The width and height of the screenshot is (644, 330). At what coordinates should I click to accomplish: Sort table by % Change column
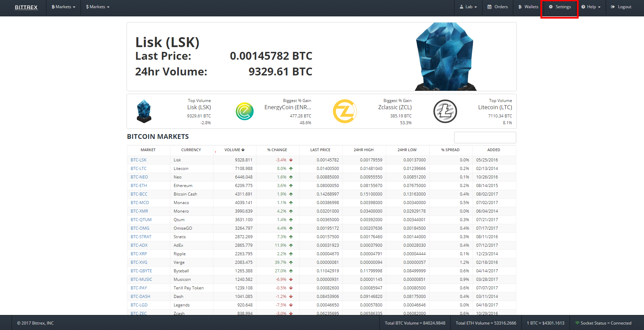click(x=277, y=150)
